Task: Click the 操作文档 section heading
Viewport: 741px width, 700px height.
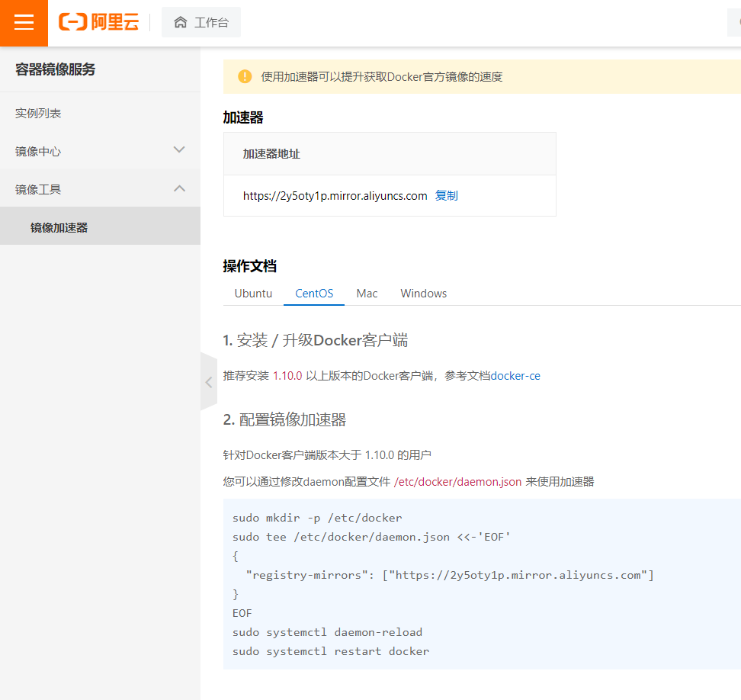Action: (249, 266)
